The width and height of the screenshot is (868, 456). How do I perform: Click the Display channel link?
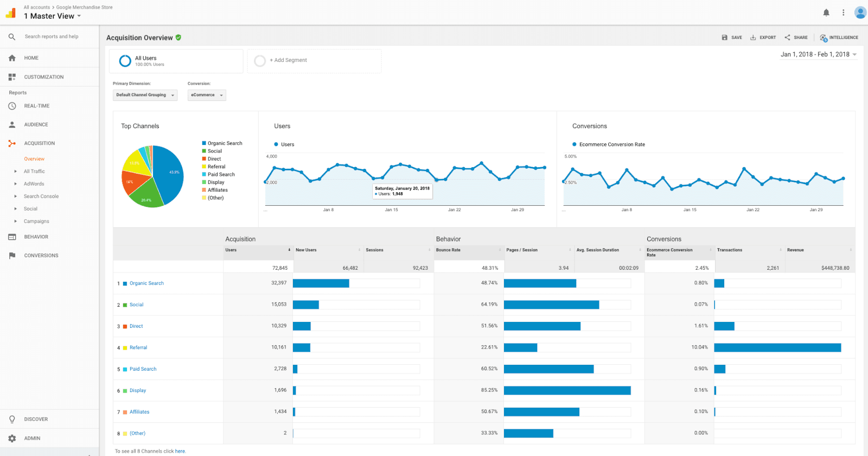coord(138,391)
